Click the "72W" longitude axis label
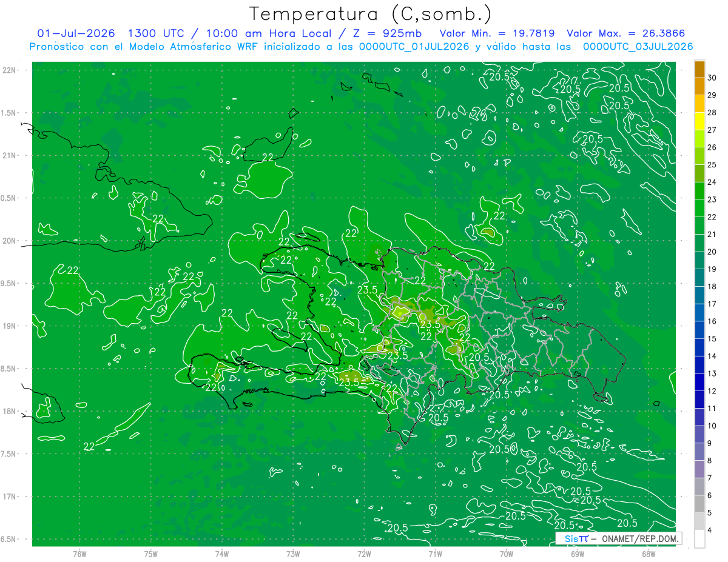 click(364, 554)
